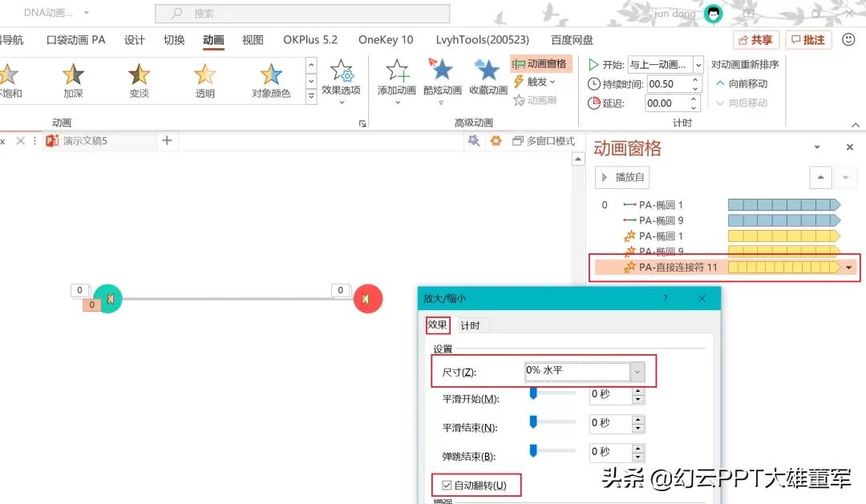This screenshot has height=504, width=866.
Task: Click the 对象颜色 animation icon
Action: pyautogui.click(x=269, y=76)
